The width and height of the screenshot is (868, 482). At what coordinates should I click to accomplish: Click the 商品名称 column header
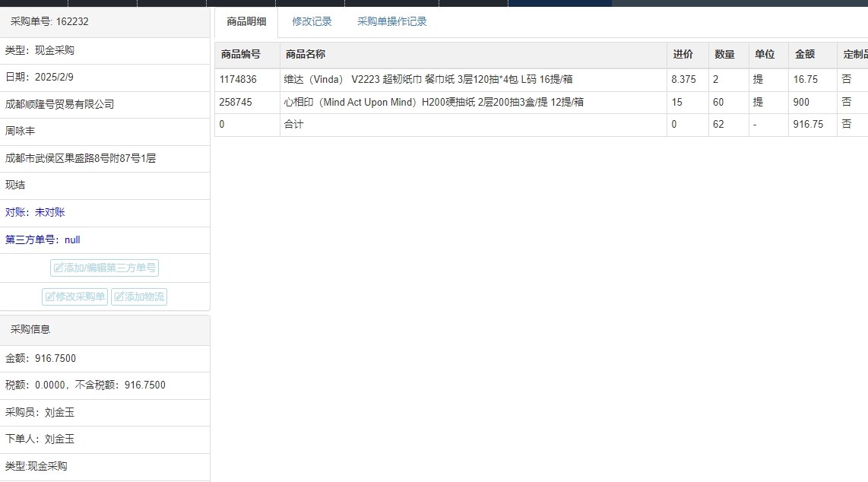(x=474, y=55)
